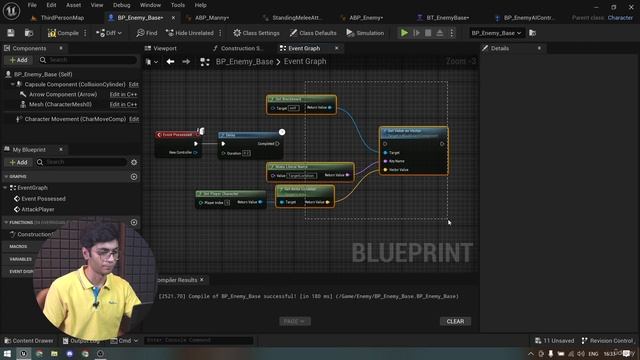The width and height of the screenshot is (640, 360).
Task: Click the Delay node header
Action: (x=250, y=135)
